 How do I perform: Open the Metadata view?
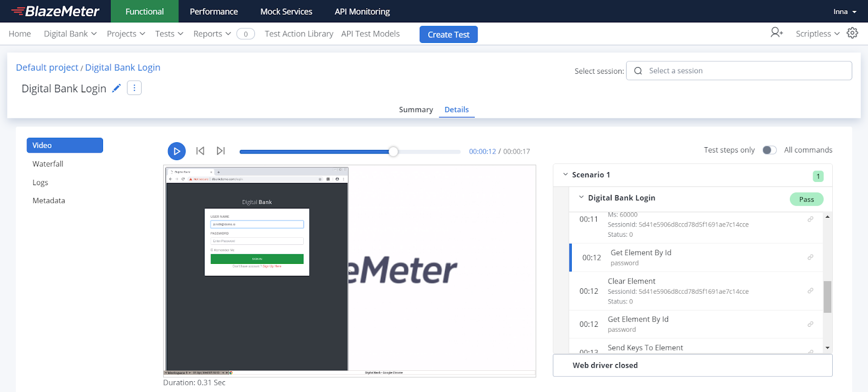click(x=49, y=201)
